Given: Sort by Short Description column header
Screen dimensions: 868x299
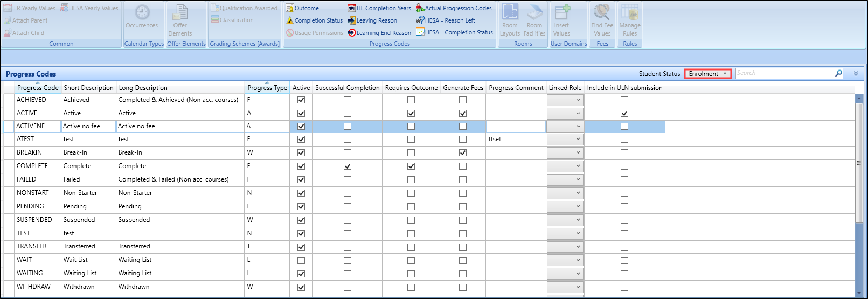Looking at the screenshot, I should pos(88,88).
